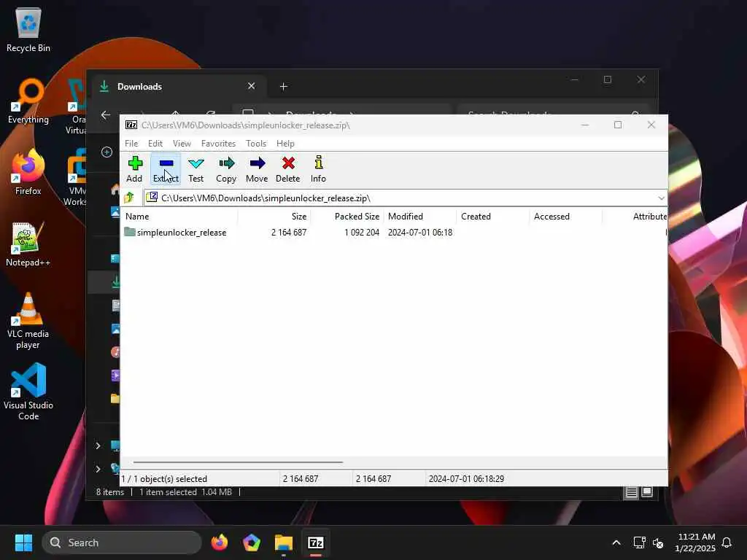The image size is (747, 560).
Task: Go up one folder level in 7-Zip
Action: pyautogui.click(x=129, y=198)
